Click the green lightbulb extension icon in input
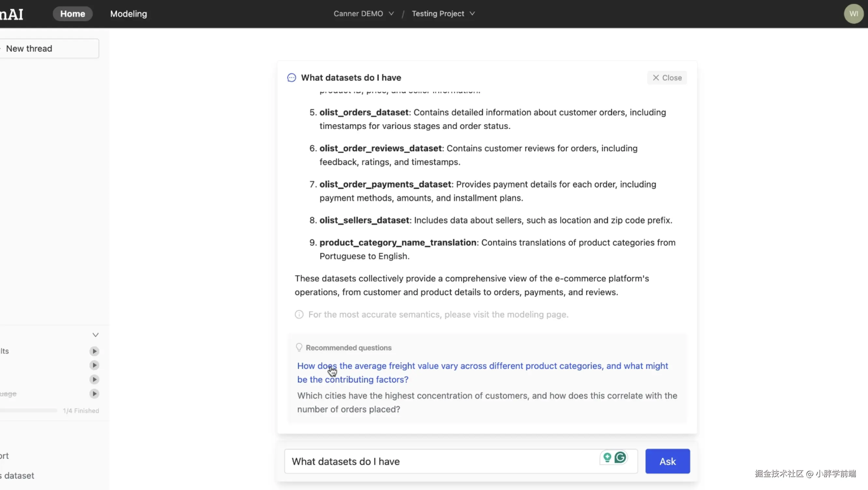Image resolution: width=868 pixels, height=490 pixels. click(x=607, y=457)
